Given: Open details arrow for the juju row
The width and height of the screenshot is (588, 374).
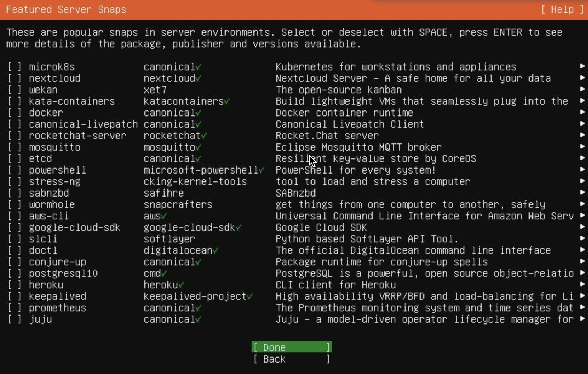Looking at the screenshot, I should click(x=582, y=319).
